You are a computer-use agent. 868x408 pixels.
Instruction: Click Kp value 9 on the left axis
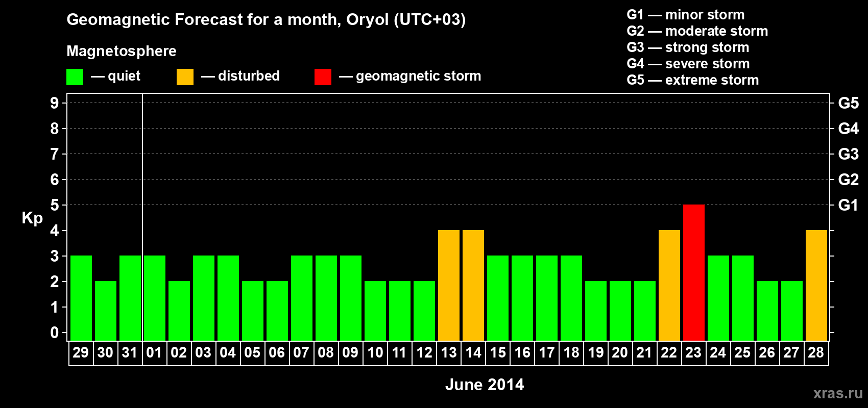click(x=55, y=103)
